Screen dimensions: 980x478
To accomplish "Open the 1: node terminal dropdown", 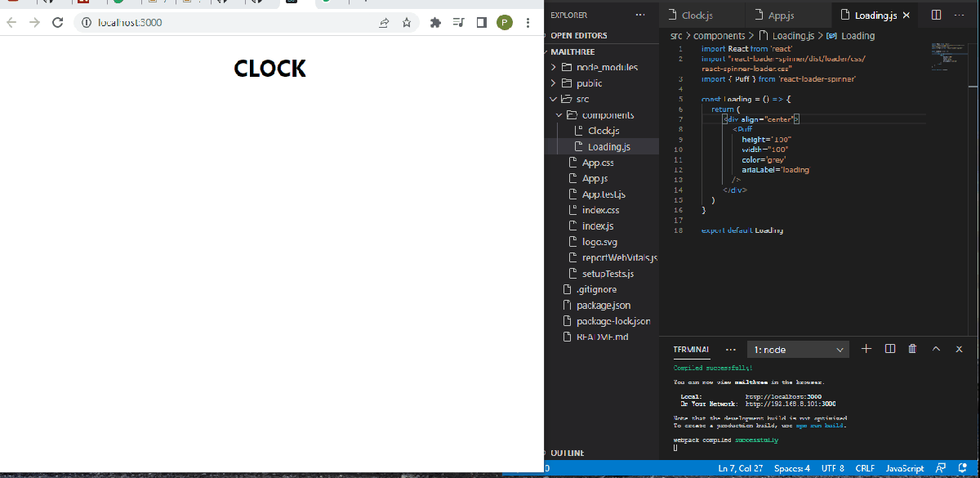I will (797, 348).
